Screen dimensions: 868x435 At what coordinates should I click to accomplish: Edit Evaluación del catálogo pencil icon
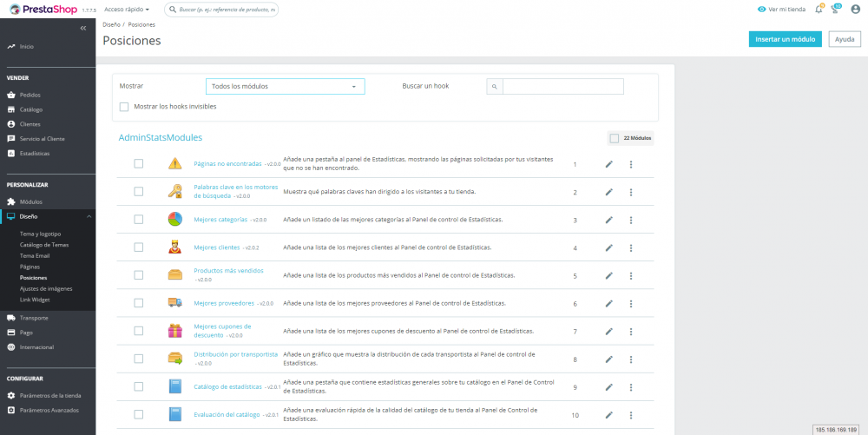(x=609, y=415)
